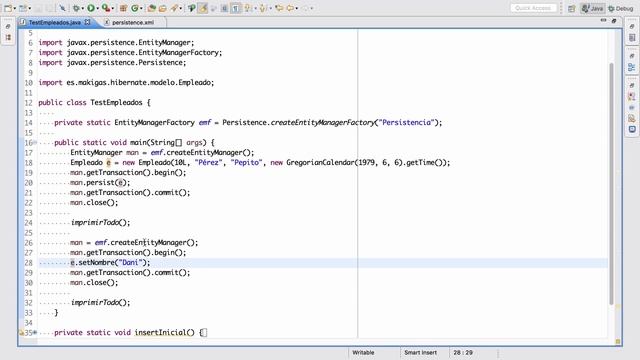Click the Skip All Breakpoints icon
Screen dimensions: 640x360
pyautogui.click(x=62, y=8)
